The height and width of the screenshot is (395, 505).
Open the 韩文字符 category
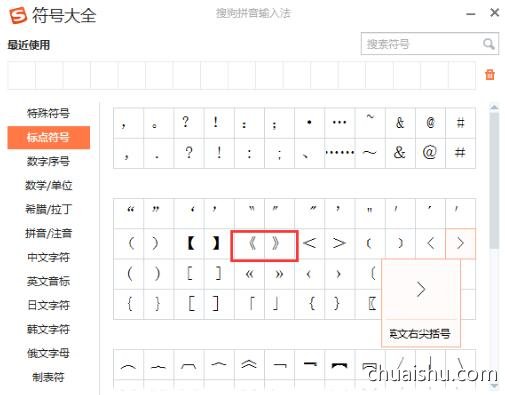point(48,329)
